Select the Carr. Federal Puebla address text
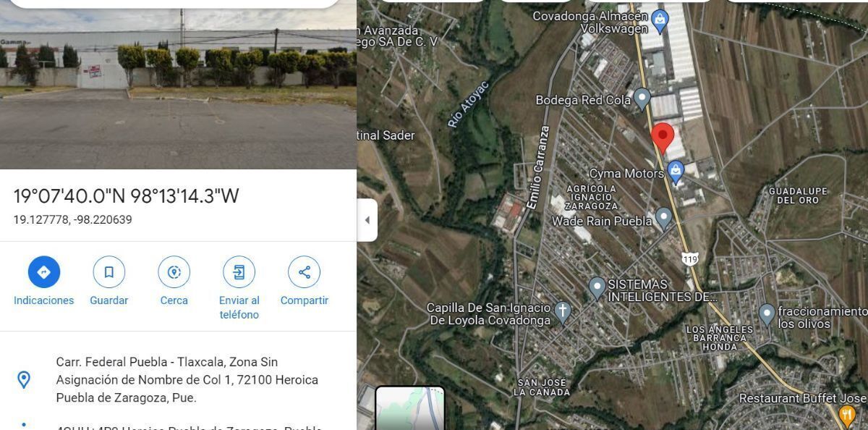This screenshot has width=868, height=430. pos(187,379)
